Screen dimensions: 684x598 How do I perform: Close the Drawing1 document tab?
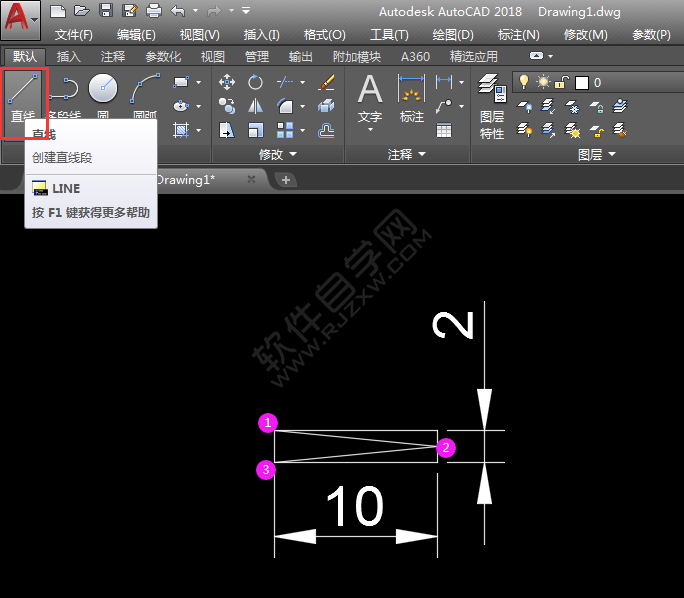click(252, 179)
